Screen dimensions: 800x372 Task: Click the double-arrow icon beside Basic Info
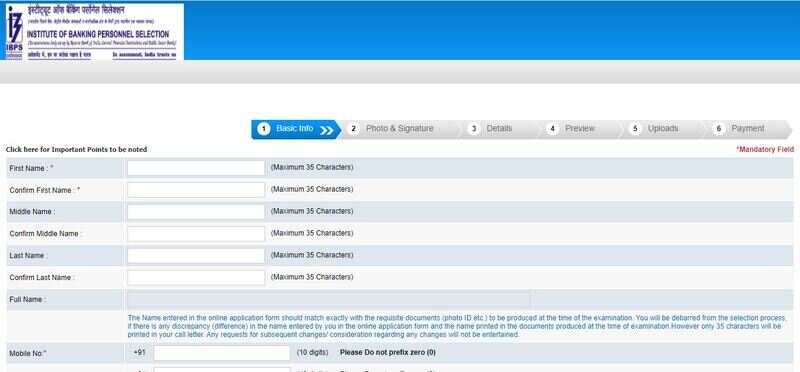tap(327, 130)
